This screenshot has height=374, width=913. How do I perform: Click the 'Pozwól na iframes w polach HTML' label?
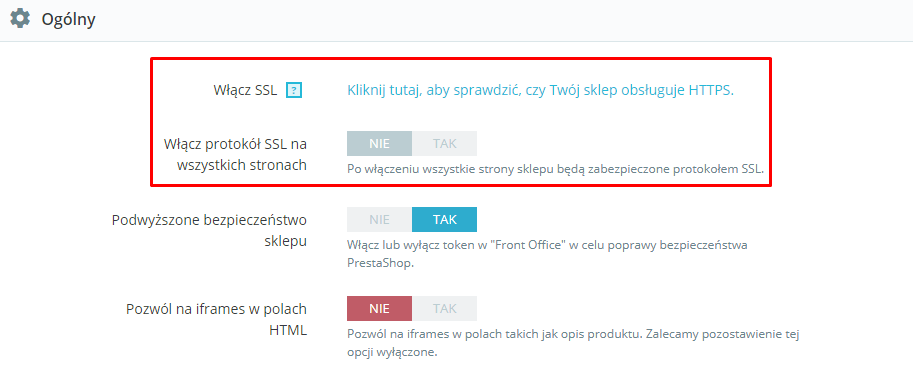(216, 319)
